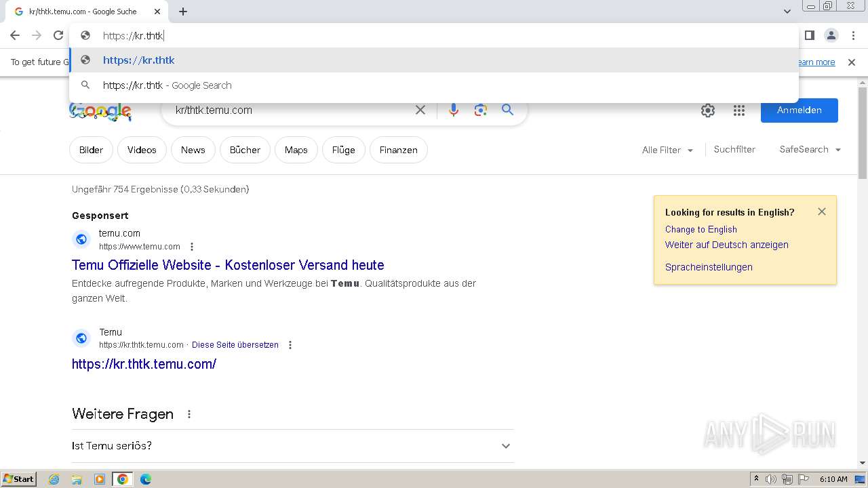Open the kr.thtk.temu.com result options dots

coord(290,345)
